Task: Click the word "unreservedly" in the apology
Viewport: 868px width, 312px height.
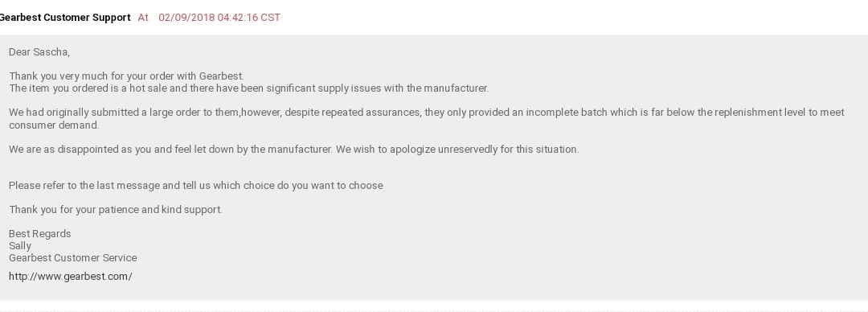Action: 468,149
